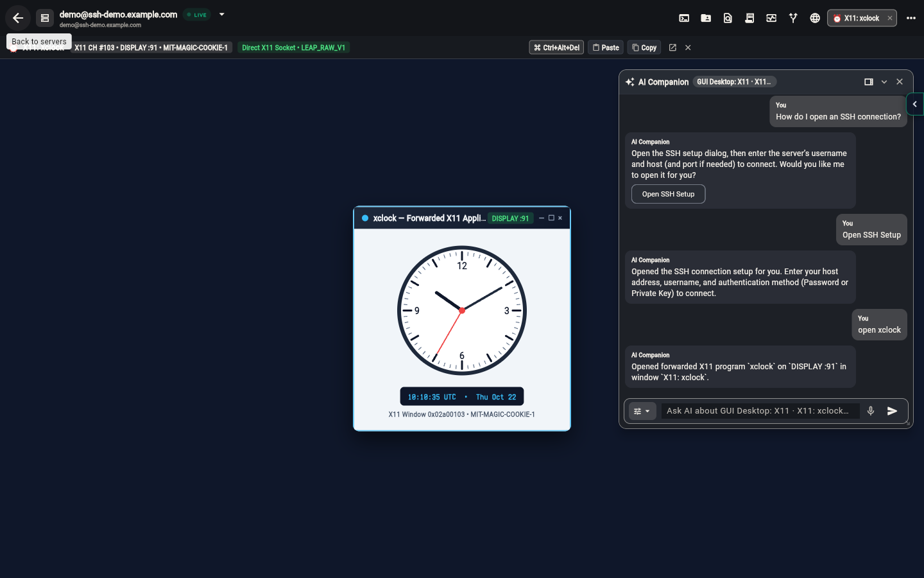924x578 pixels.
Task: Click the Direct X11 Socket LEAP_RAW_V1 badge
Action: click(x=294, y=48)
